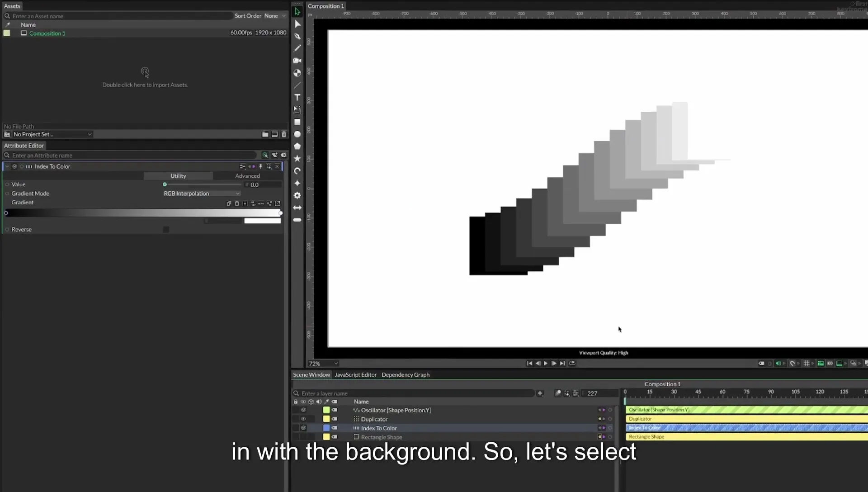Viewport: 868px width, 492px height.
Task: Click the trash icon in Assets panel
Action: point(284,134)
